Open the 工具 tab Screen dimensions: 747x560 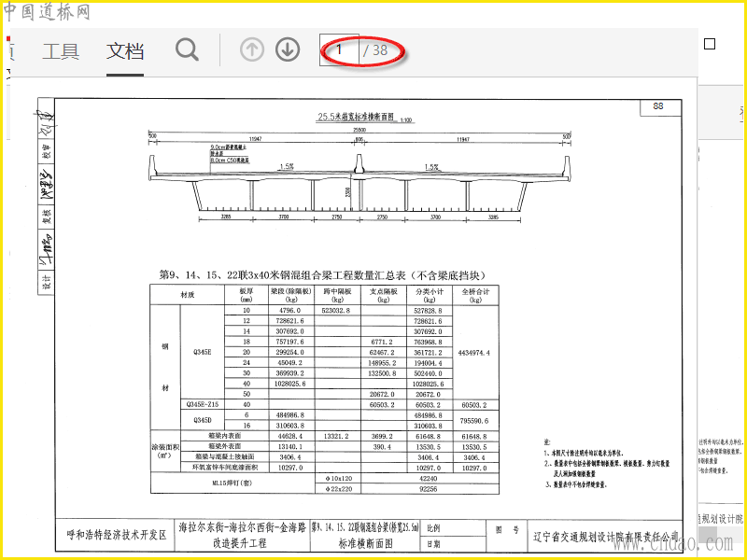click(60, 51)
